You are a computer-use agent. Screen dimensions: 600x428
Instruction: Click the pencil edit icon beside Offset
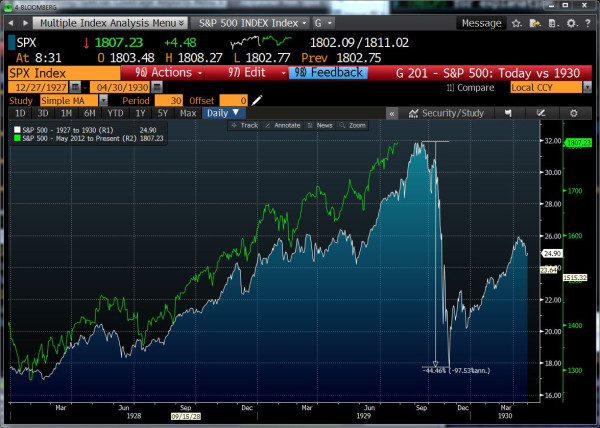[257, 100]
